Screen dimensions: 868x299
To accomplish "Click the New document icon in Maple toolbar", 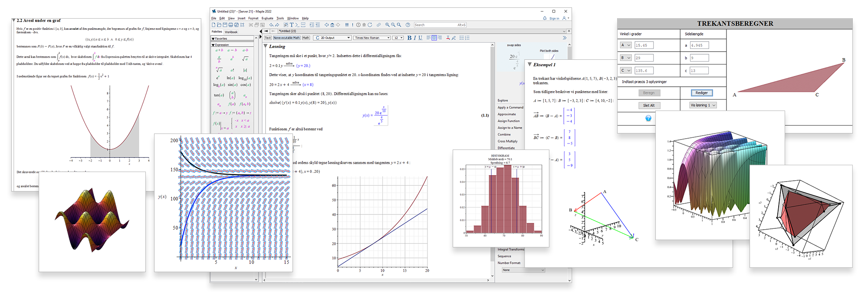I will point(214,25).
